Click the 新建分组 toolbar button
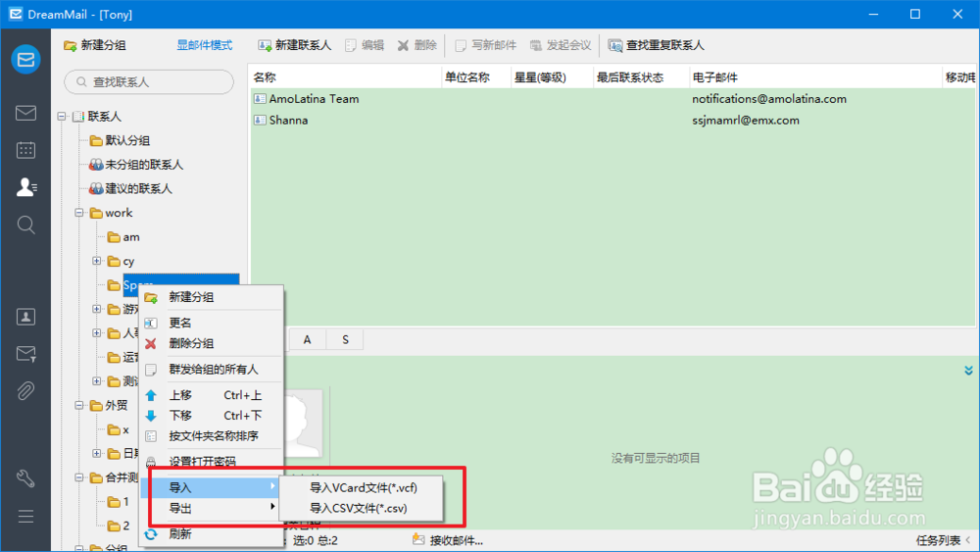Screen dimensions: 980x552 point(95,45)
